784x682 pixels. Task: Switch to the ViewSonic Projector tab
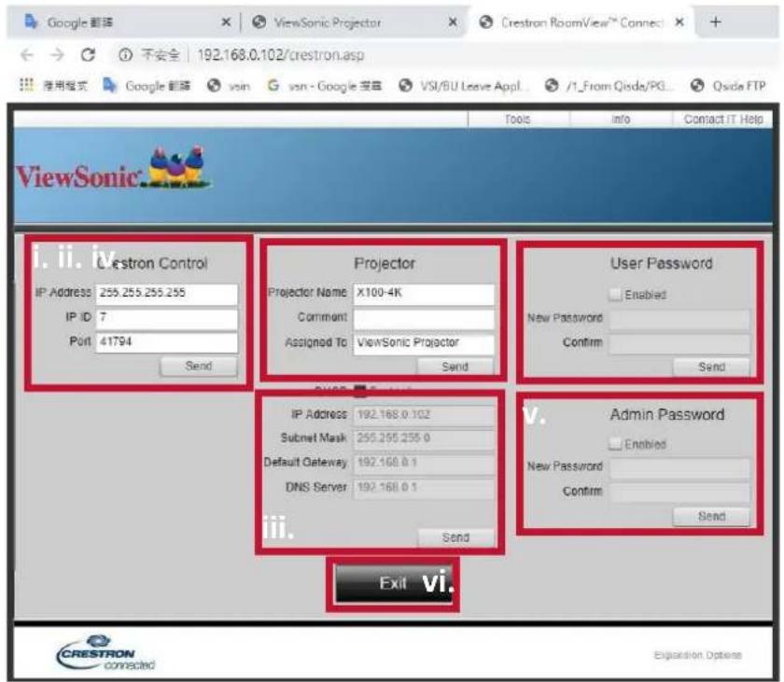[353, 22]
